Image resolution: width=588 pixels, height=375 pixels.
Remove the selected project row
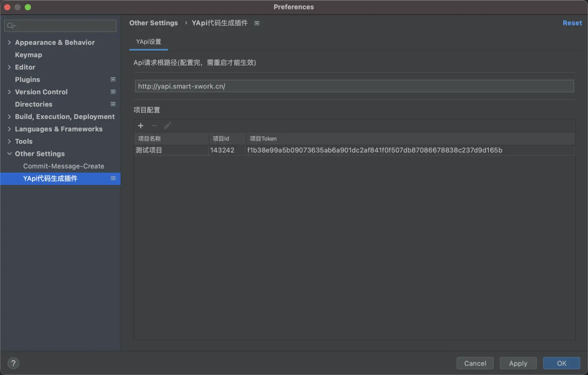coord(154,126)
